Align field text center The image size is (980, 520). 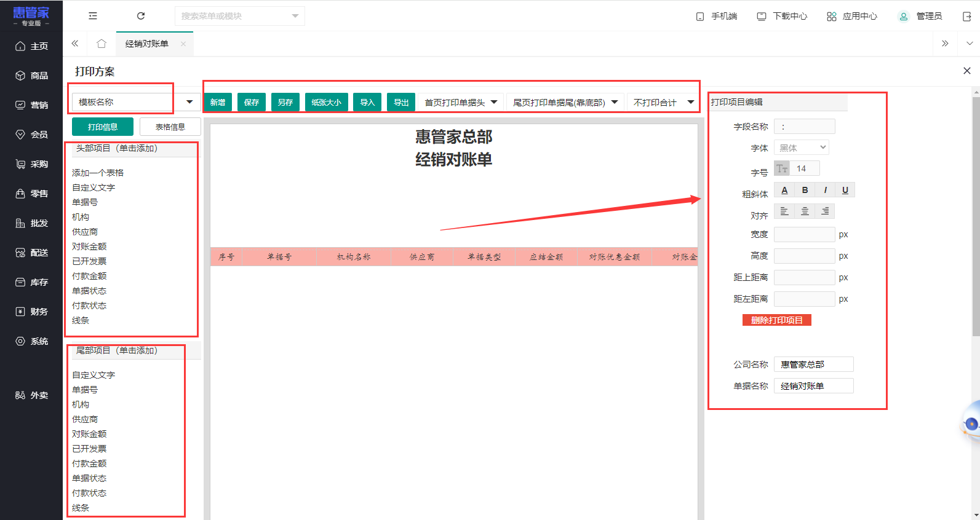click(805, 211)
